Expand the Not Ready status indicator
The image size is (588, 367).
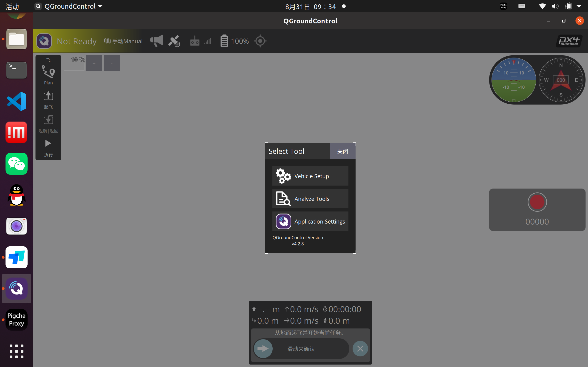76,41
